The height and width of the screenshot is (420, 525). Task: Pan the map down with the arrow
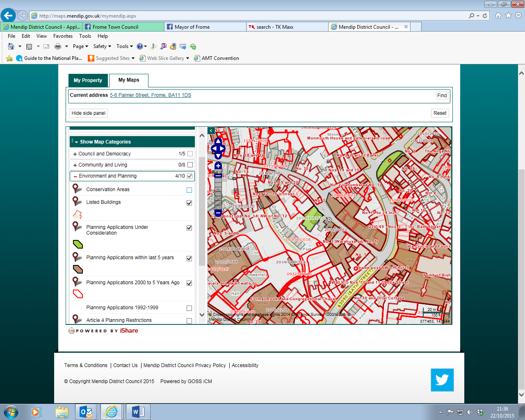[218, 156]
